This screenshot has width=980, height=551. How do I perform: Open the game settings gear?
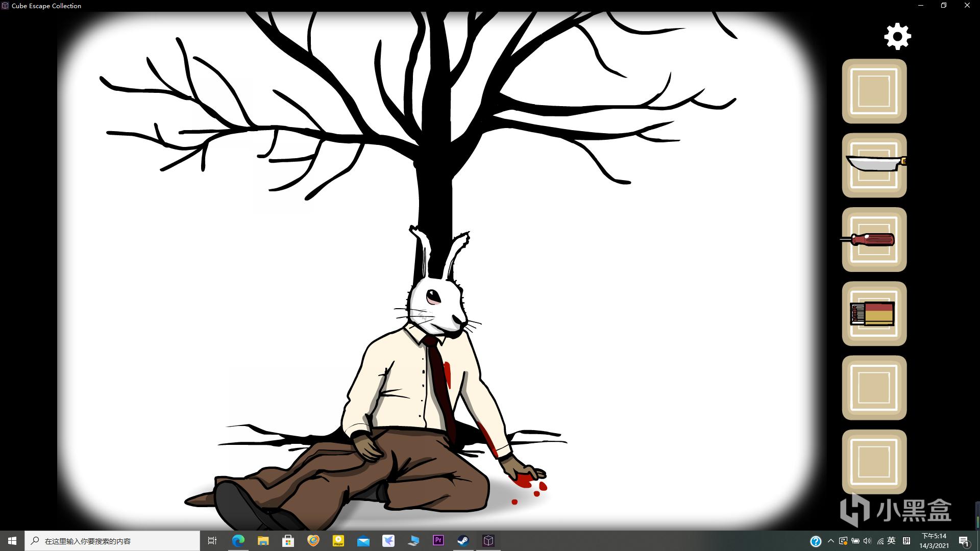pyautogui.click(x=897, y=36)
